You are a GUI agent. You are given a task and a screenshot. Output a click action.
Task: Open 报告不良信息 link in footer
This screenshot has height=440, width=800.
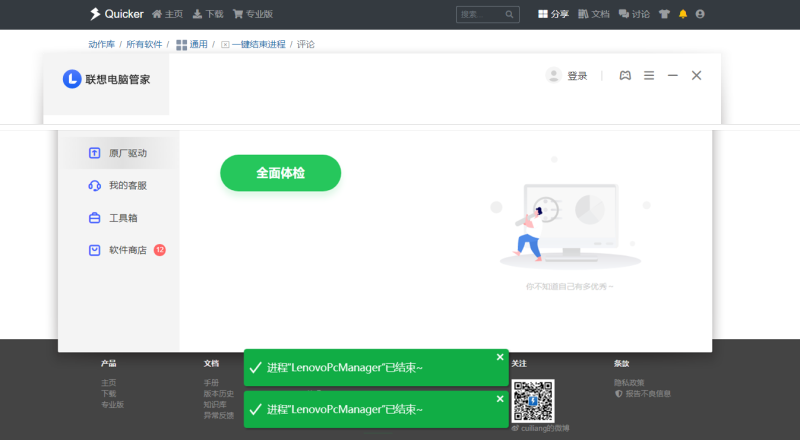click(x=643, y=394)
